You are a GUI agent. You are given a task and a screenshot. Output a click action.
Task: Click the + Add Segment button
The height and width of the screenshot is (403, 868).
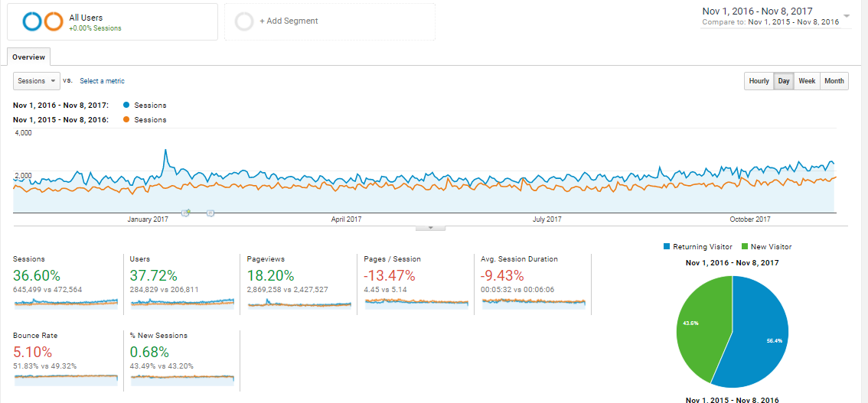click(x=288, y=21)
